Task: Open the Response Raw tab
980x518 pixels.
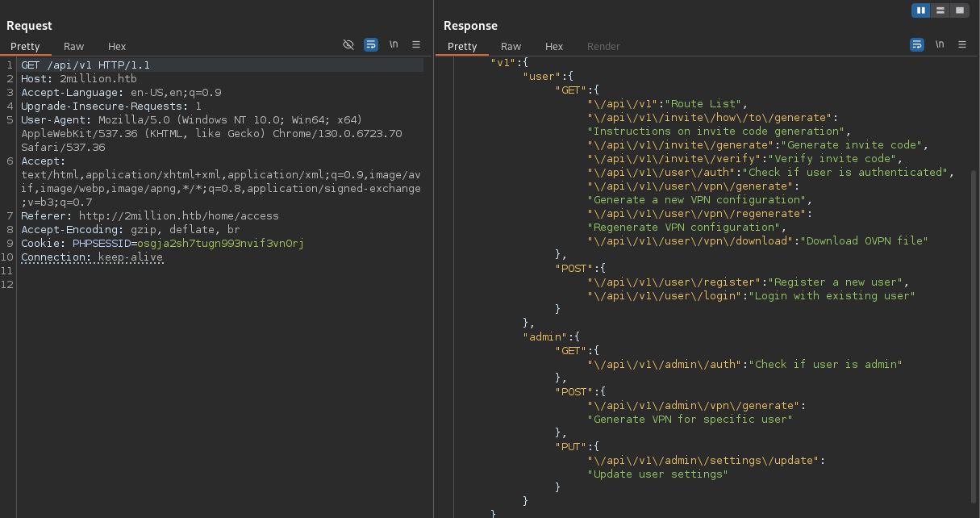Action: coord(511,47)
